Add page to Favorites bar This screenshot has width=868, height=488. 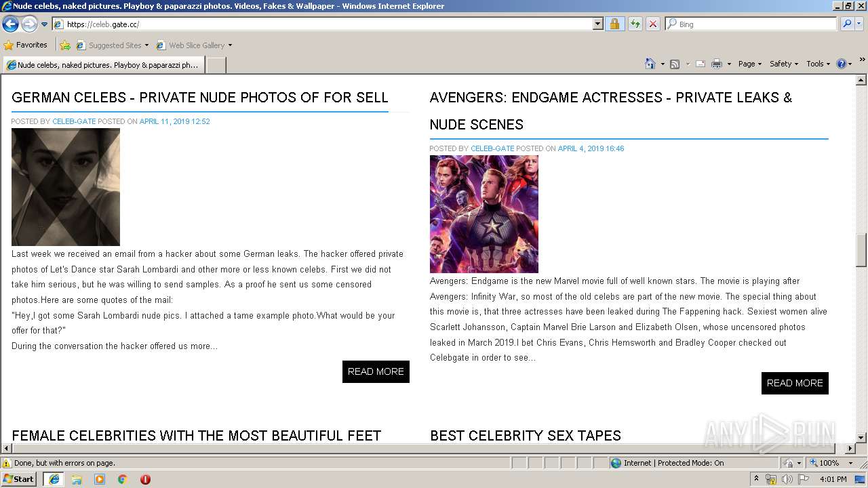(65, 45)
